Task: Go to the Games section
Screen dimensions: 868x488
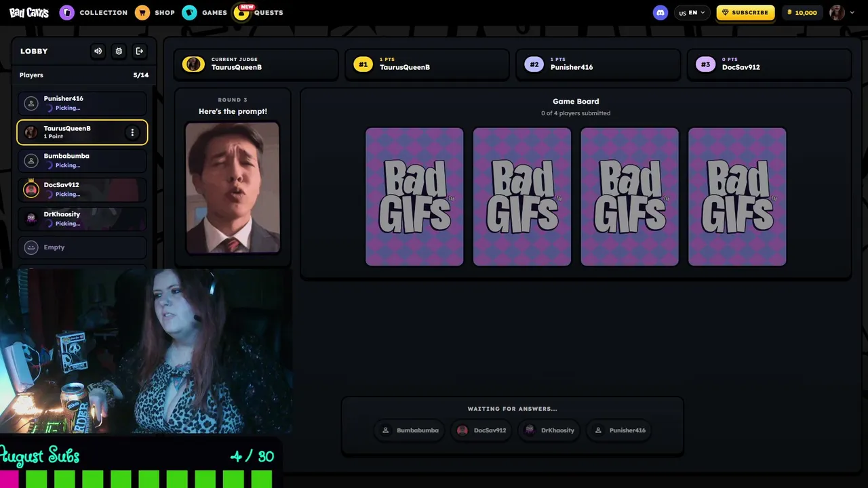Action: (x=205, y=12)
